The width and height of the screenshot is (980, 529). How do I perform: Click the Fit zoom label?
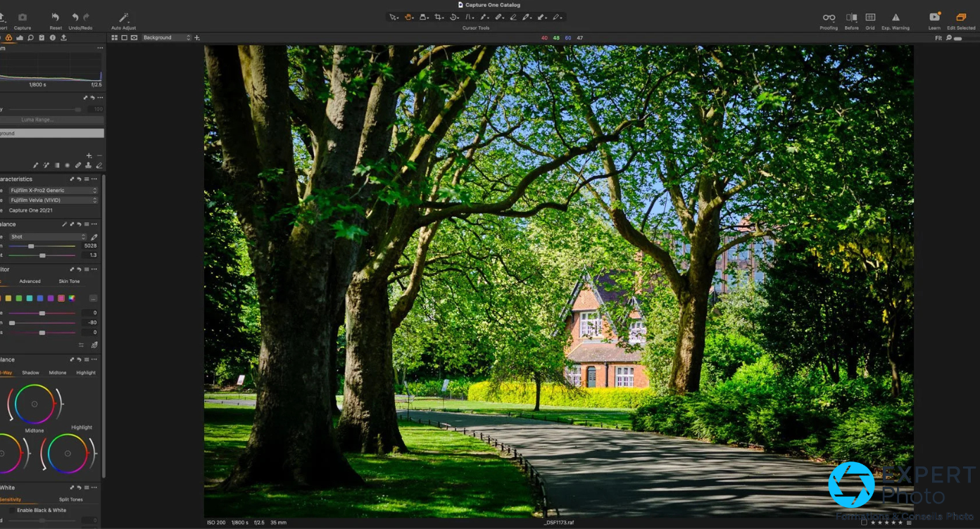click(x=938, y=38)
